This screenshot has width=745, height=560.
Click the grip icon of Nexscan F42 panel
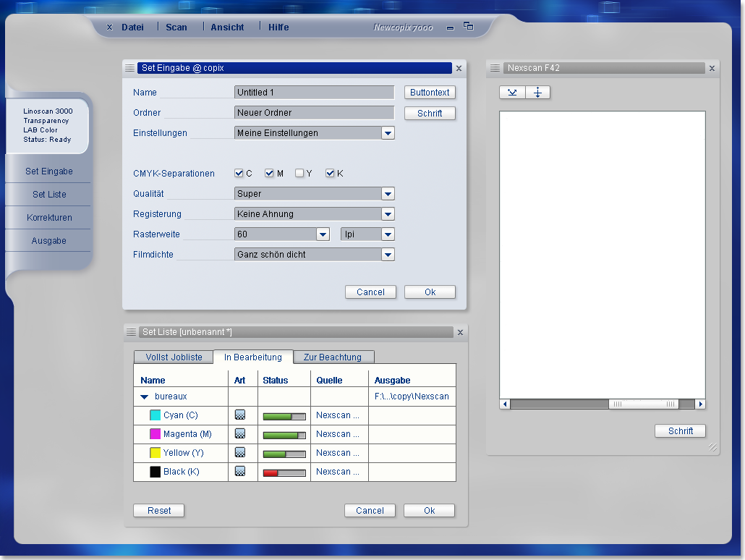click(495, 68)
